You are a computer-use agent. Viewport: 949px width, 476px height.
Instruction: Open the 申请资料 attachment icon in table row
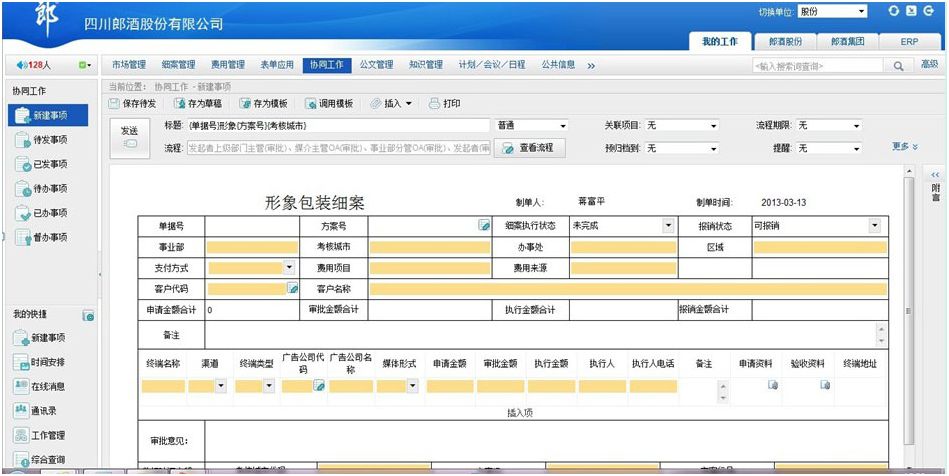point(772,385)
